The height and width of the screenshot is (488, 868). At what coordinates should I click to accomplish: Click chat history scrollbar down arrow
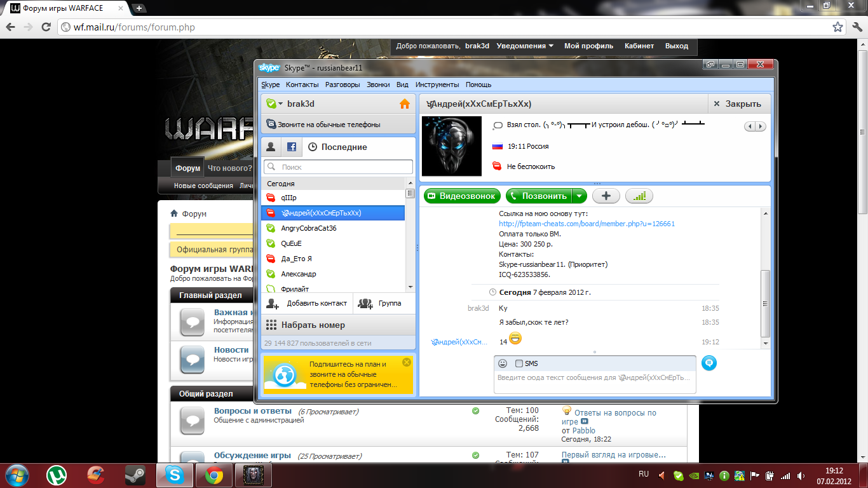(x=766, y=343)
